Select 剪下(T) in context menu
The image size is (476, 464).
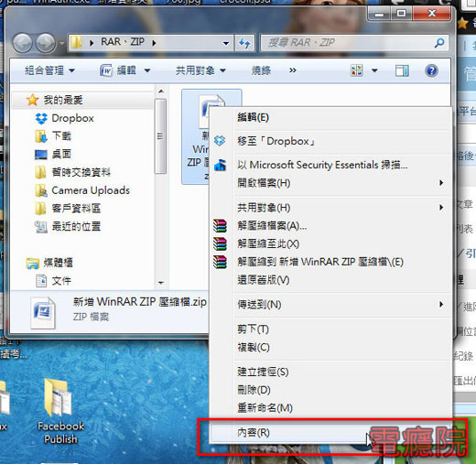click(330, 329)
